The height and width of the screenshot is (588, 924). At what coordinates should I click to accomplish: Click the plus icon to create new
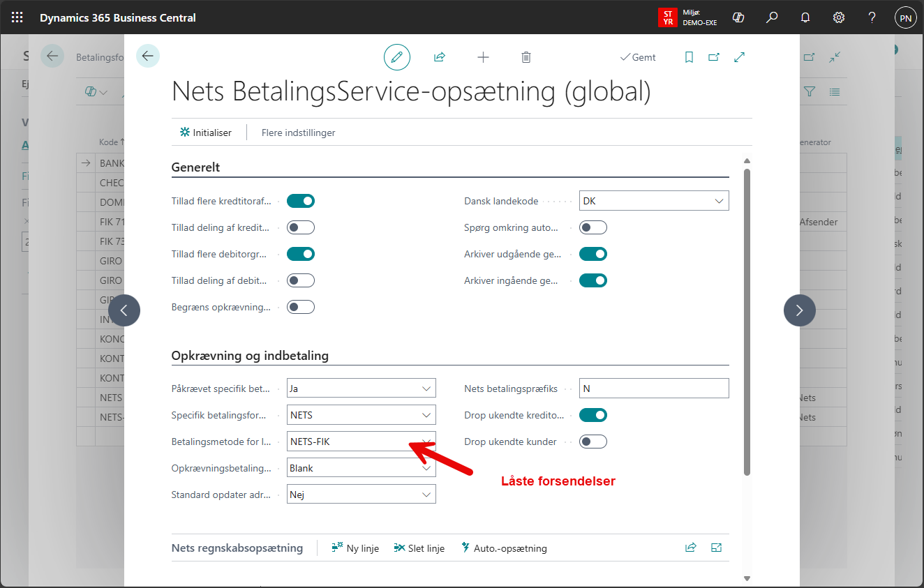(483, 57)
